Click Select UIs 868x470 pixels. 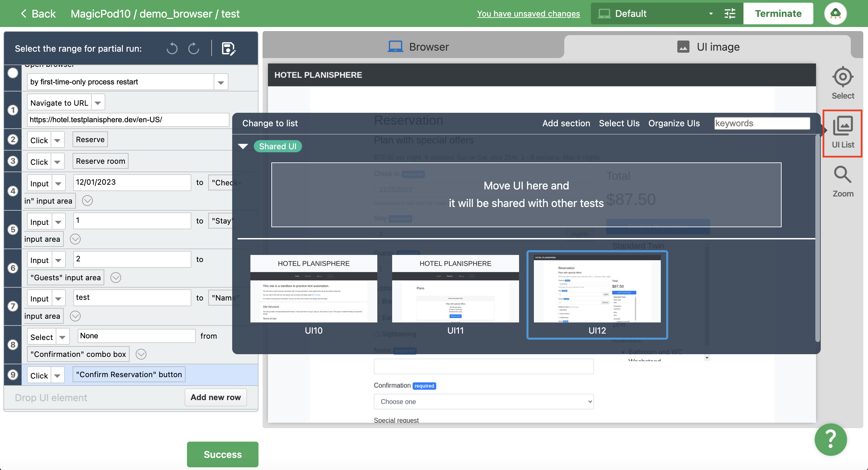click(x=619, y=123)
